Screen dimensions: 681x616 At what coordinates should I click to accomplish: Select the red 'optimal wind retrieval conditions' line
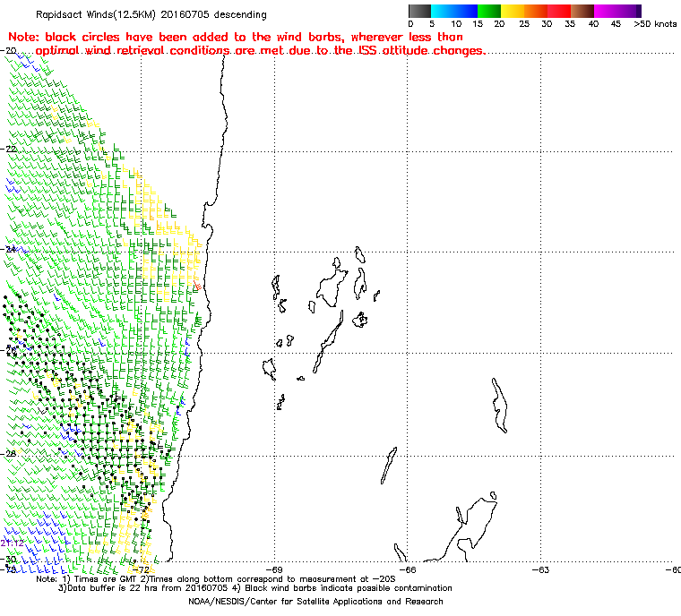[261, 51]
